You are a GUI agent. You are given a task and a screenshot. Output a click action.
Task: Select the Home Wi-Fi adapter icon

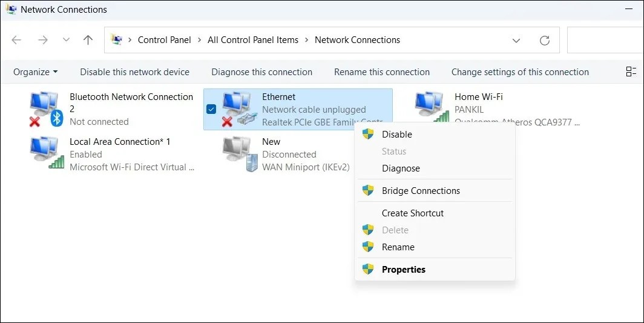pyautogui.click(x=431, y=107)
